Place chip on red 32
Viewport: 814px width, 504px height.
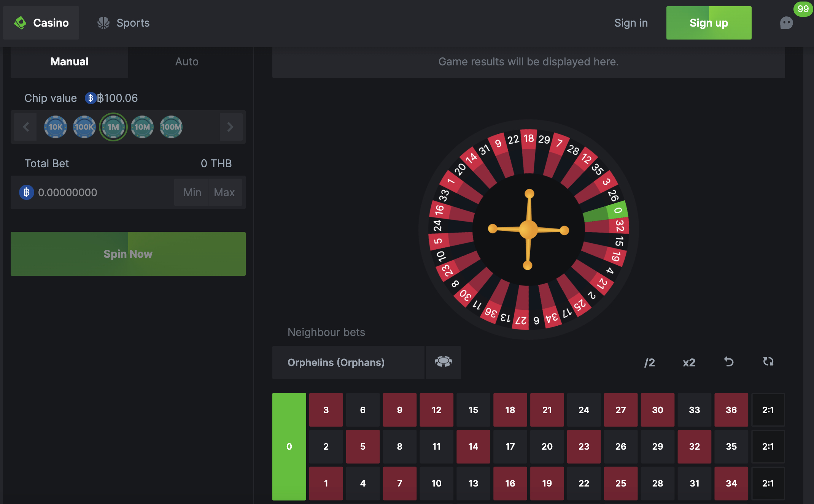[695, 447]
